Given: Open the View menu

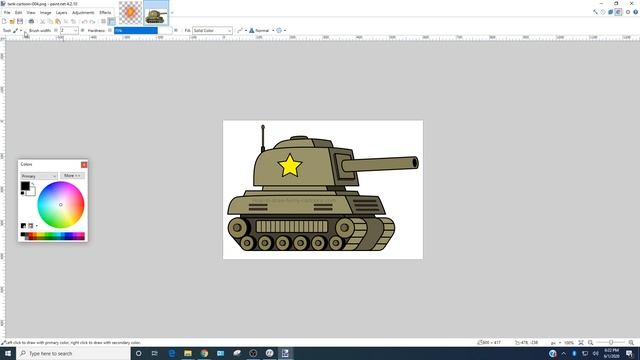Looking at the screenshot, I should 31,13.
